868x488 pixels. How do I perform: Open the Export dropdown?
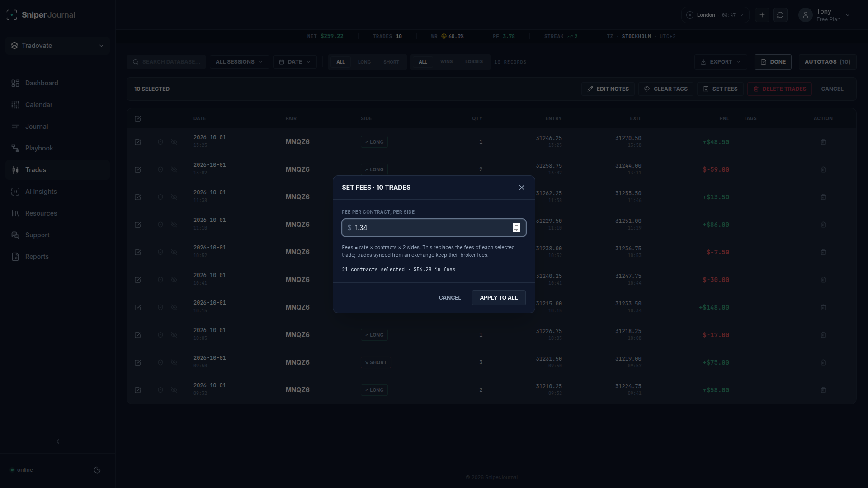point(721,62)
